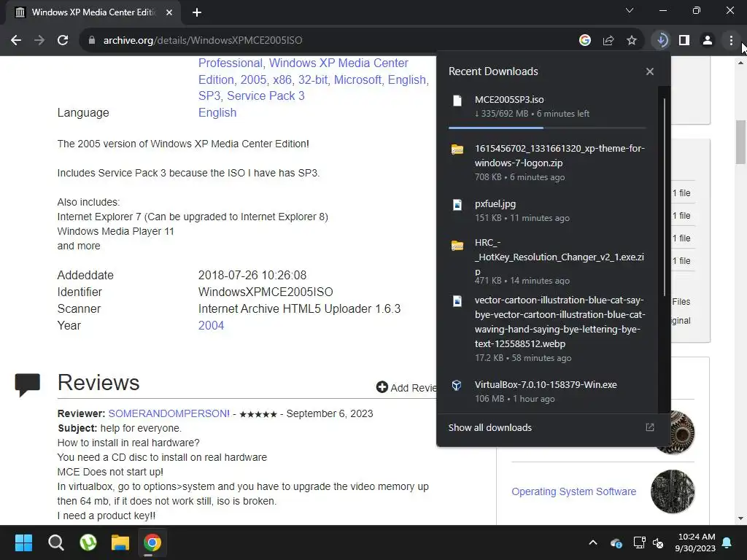Open the 2004 year link

tap(211, 325)
